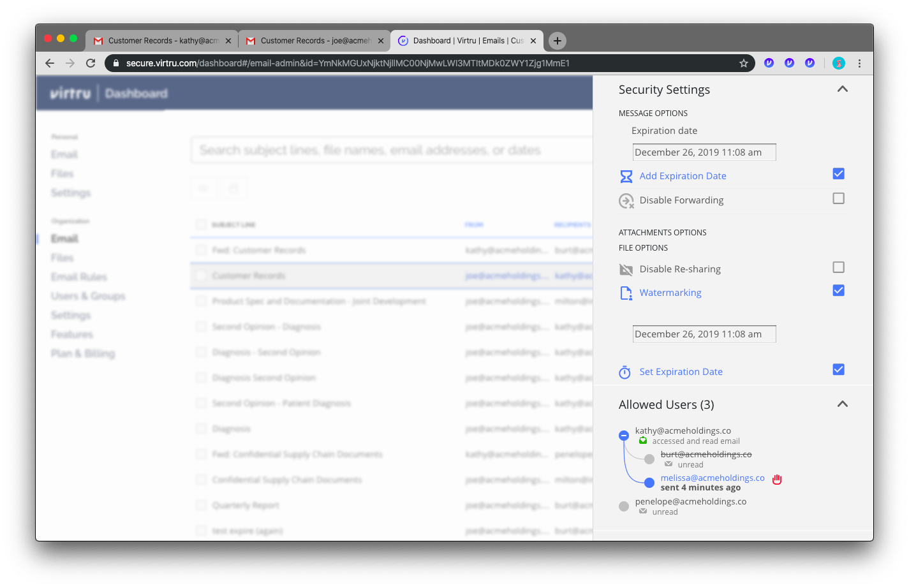
Task: Click the Watermarking link
Action: pyautogui.click(x=670, y=293)
